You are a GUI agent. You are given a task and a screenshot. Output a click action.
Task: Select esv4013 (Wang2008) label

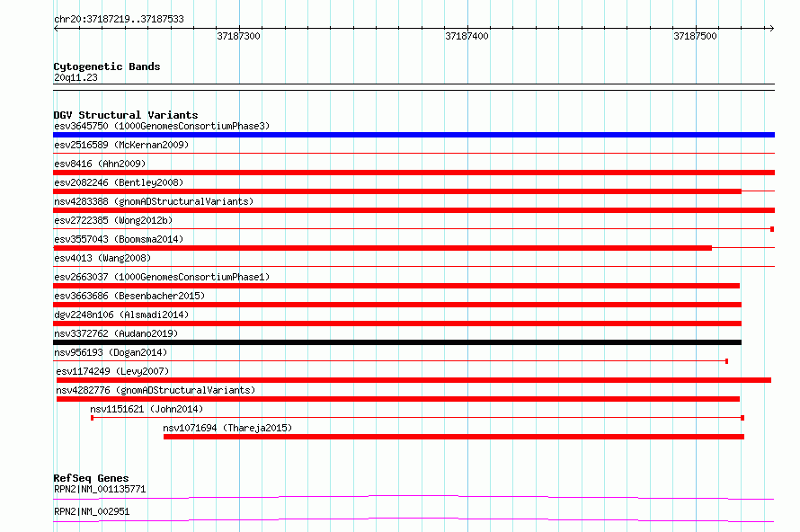pyautogui.click(x=102, y=258)
